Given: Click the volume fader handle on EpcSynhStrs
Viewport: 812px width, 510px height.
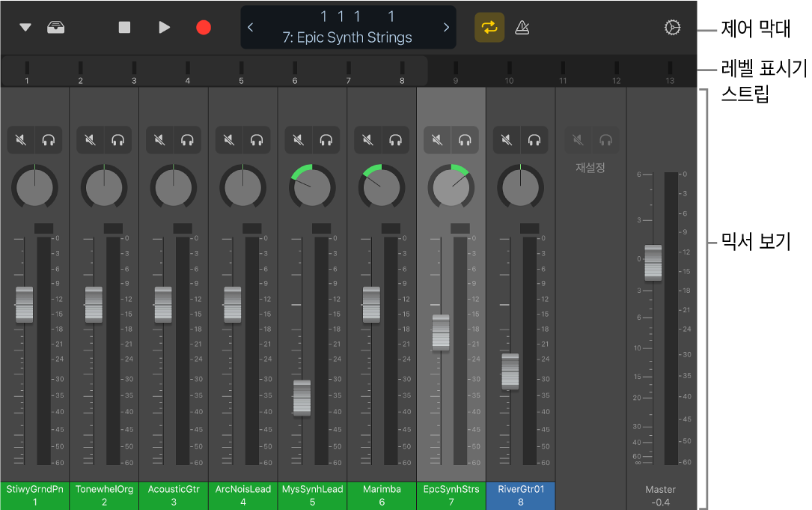Looking at the screenshot, I should pyautogui.click(x=441, y=333).
